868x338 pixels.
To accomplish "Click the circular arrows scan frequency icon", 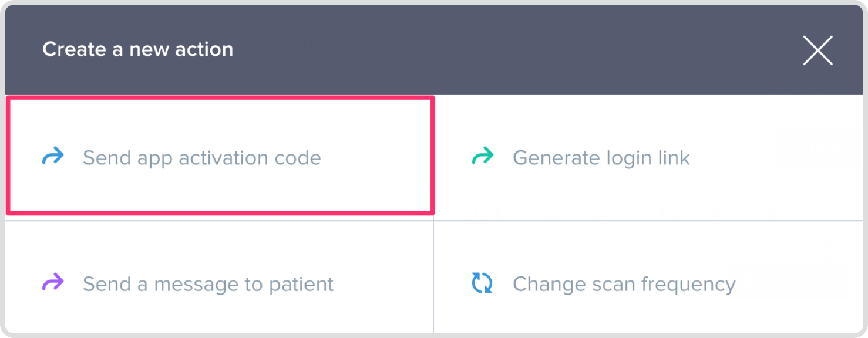I will tap(482, 283).
